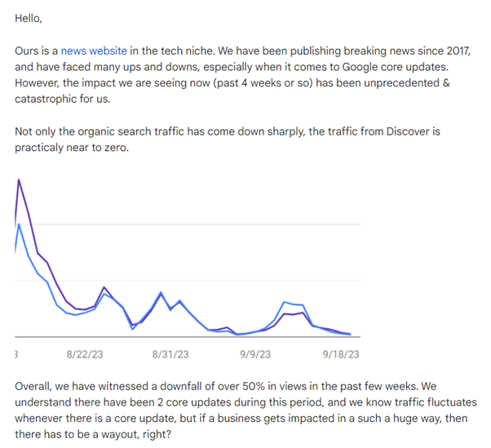
Task: Click the purple line peak just after 8/22/23
Action: [104, 287]
